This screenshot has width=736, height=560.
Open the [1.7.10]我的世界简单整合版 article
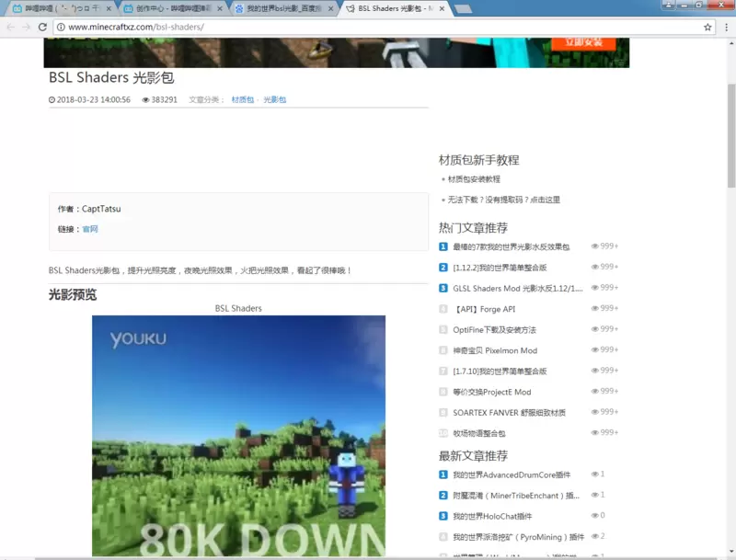click(x=500, y=371)
